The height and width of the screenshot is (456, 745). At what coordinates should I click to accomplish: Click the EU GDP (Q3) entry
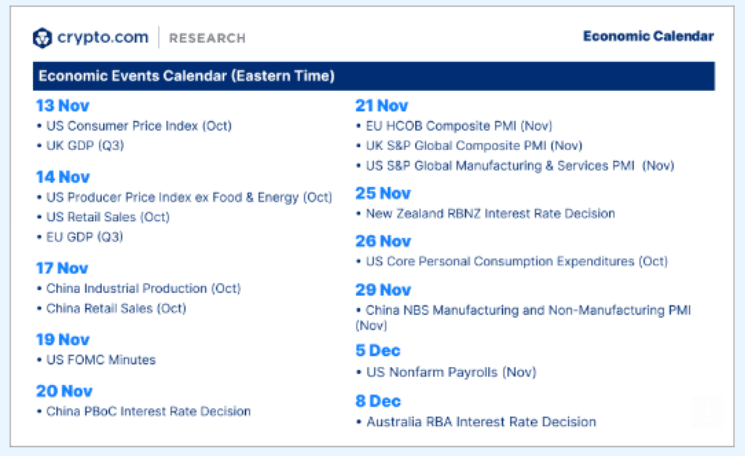84,236
